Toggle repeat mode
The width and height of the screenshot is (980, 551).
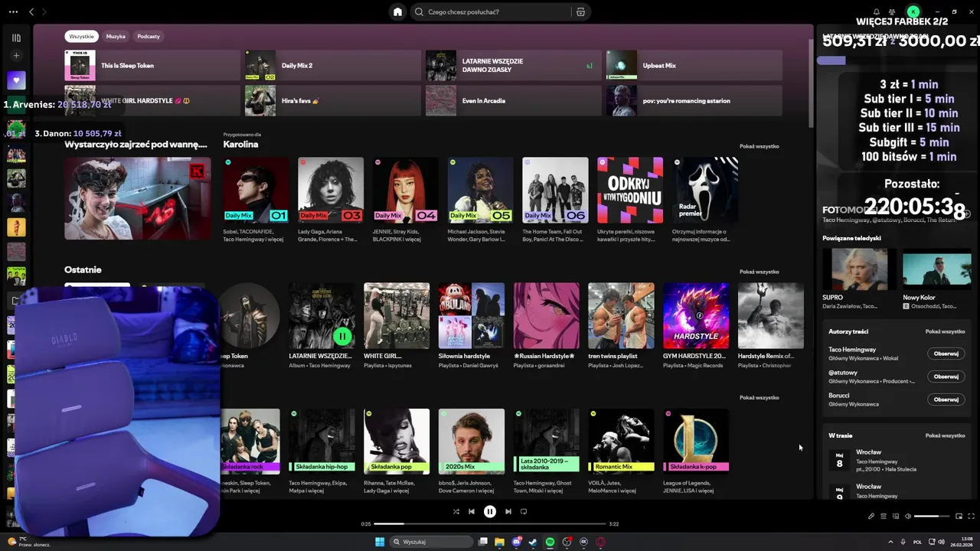coord(524,511)
